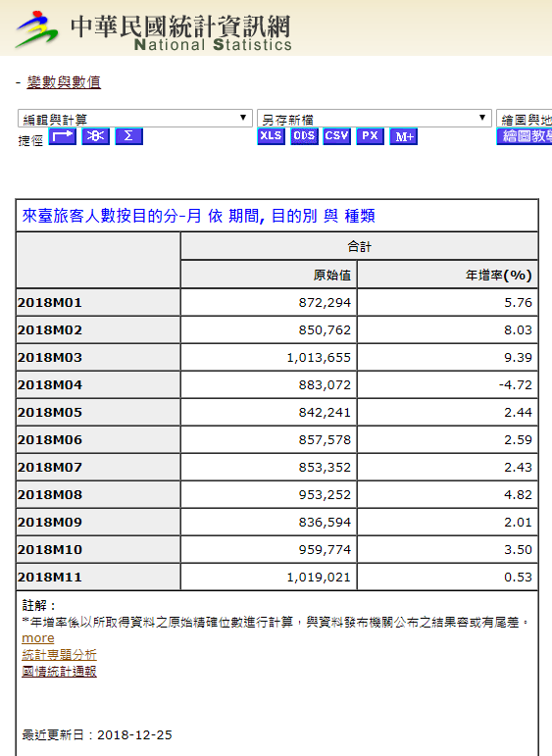552x756 pixels.
Task: Open the 統計專題分析 link
Action: 59,655
